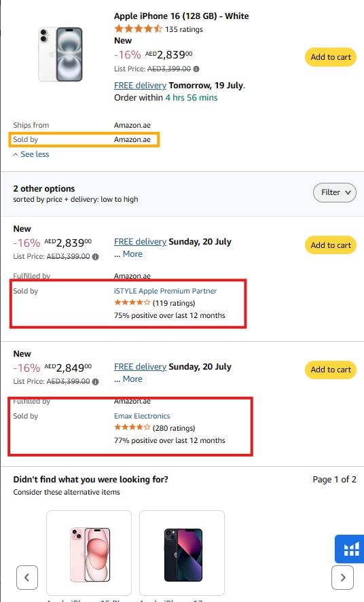Open the blue chart widget icon

[x=350, y=548]
